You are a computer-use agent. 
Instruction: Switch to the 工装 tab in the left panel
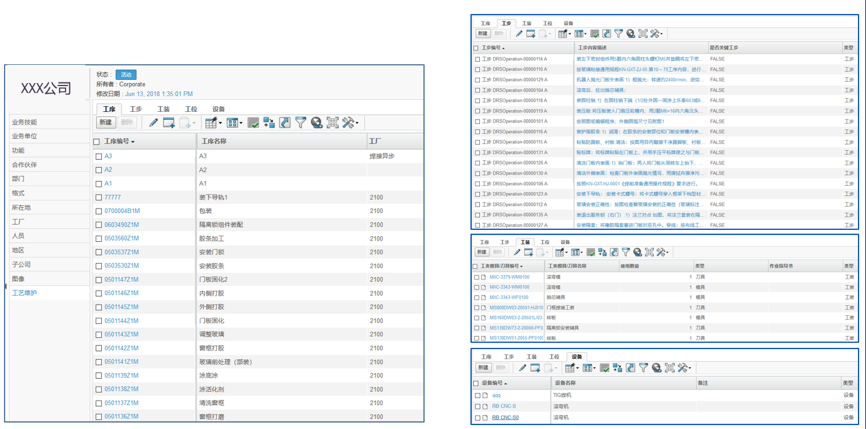163,109
